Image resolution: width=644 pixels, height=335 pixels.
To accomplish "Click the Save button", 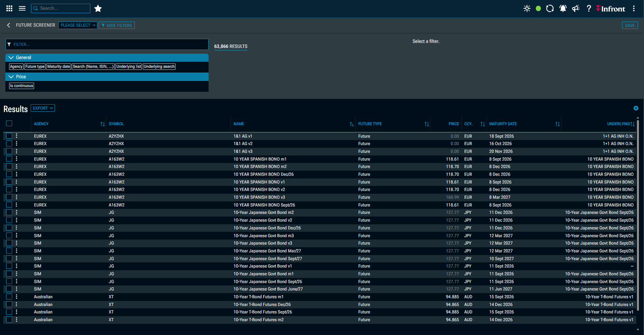I will coord(630,25).
